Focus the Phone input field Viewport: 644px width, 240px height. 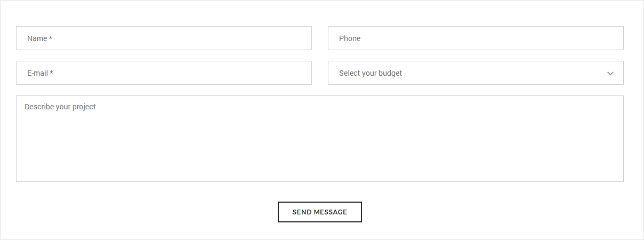click(476, 38)
